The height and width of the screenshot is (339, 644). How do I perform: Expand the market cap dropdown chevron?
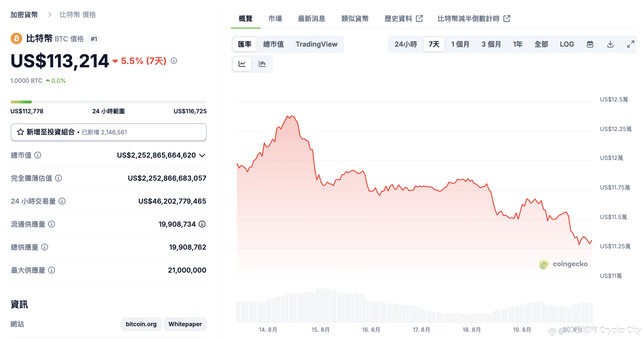[x=202, y=155]
